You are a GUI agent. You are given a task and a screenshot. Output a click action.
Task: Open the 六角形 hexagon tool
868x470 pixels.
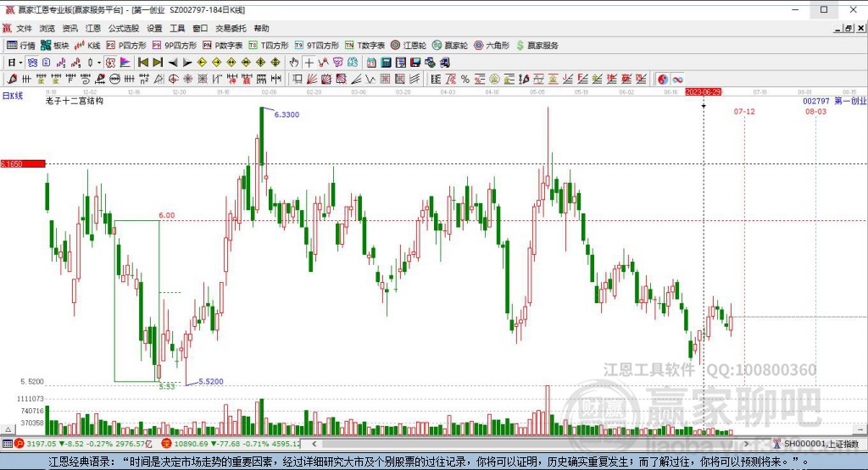point(492,46)
